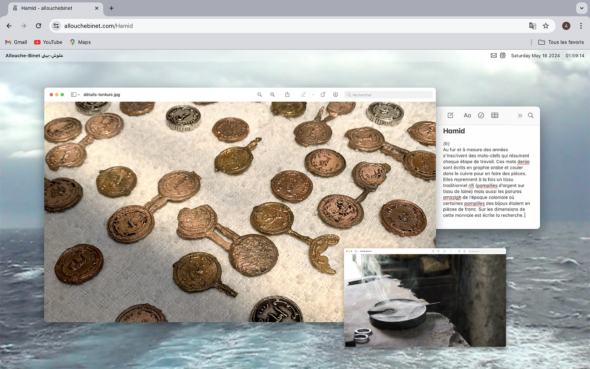Open markup pen tool in image window
Image resolution: width=590 pixels, height=369 pixels.
(x=303, y=94)
